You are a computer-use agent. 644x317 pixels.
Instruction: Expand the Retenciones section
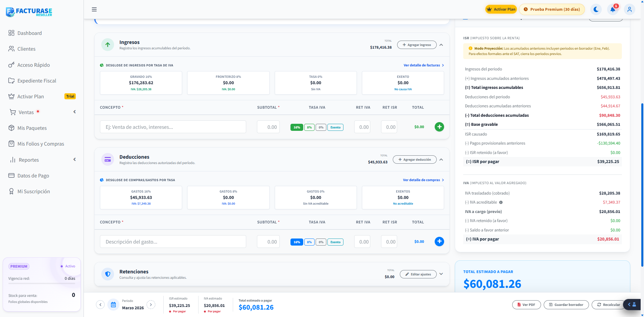[441, 274]
